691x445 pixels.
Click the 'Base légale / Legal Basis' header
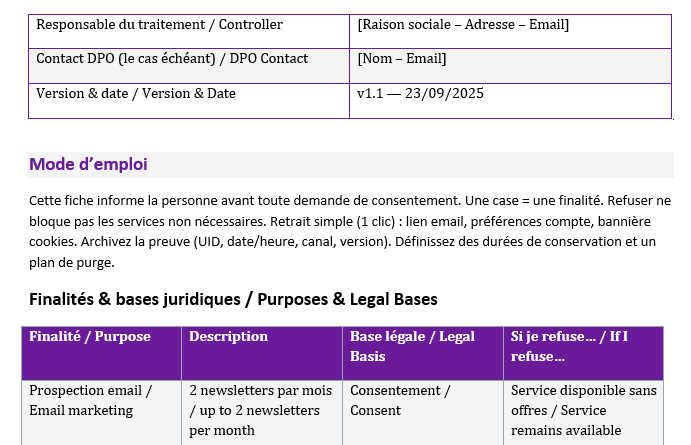(x=412, y=346)
